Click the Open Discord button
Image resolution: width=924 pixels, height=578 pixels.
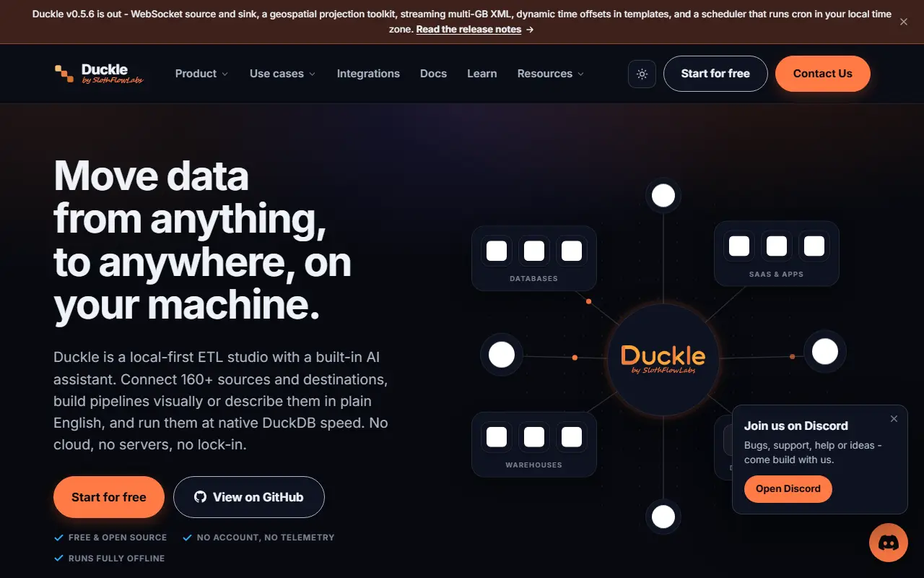pyautogui.click(x=788, y=489)
